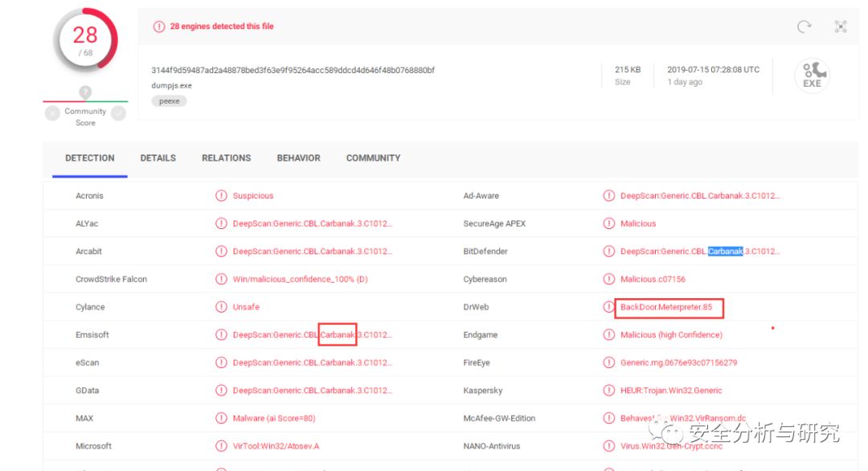Click DrWeb result BackDoor.Meterpreter.85
This screenshot has width=868, height=471.
pos(666,307)
